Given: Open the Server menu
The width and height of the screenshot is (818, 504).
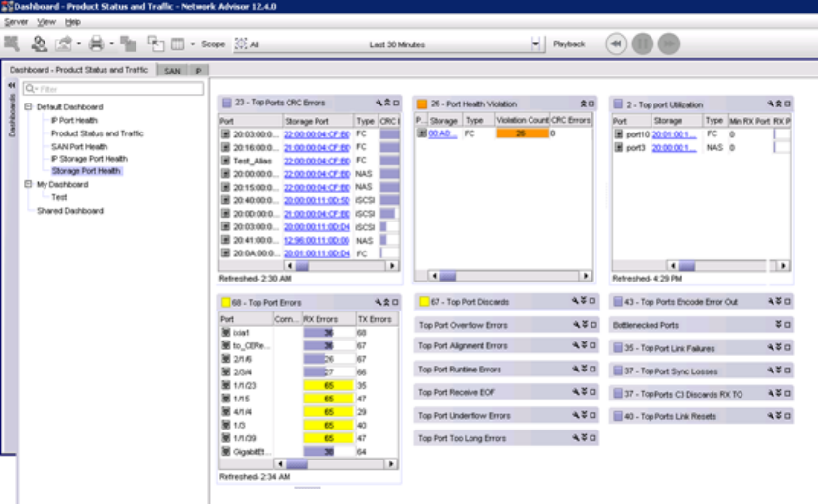Looking at the screenshot, I should (x=15, y=21).
